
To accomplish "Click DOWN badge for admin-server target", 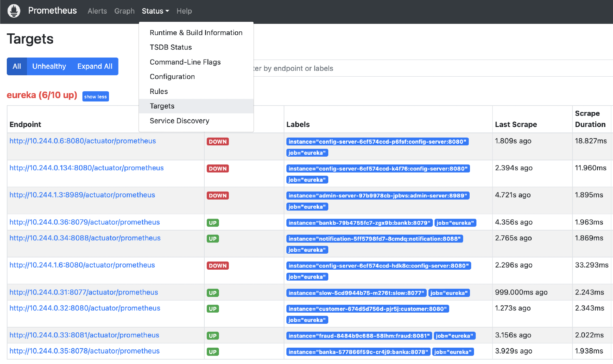I will pyautogui.click(x=218, y=195).
